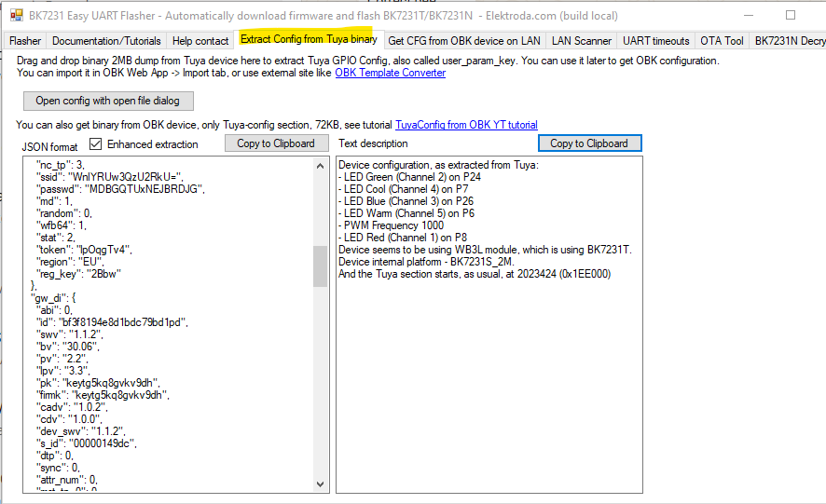Toggle the Enhanced extraction checkbox
The image size is (826, 504).
95,143
